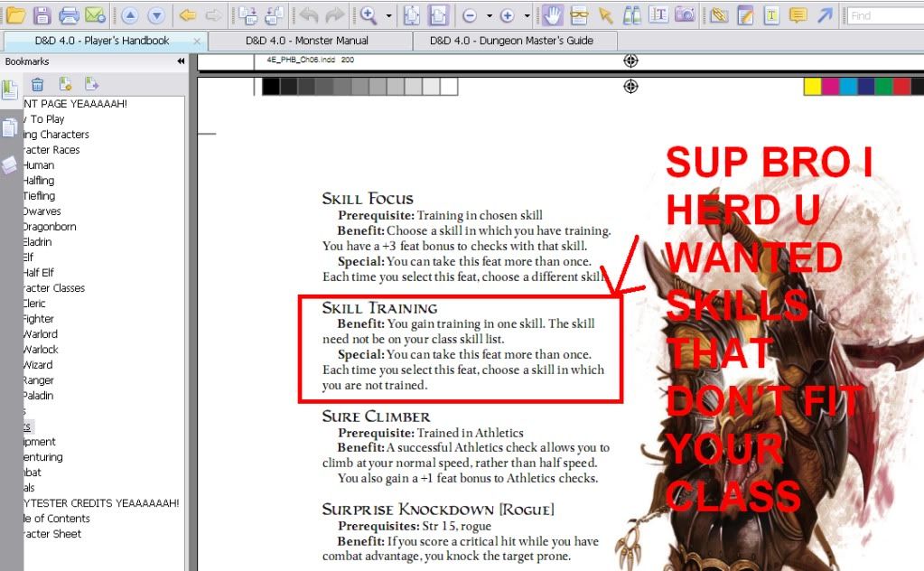Open the bookmark ending in 'acter Sheet'
This screenshot has width=924, height=571.
pyautogui.click(x=52, y=533)
